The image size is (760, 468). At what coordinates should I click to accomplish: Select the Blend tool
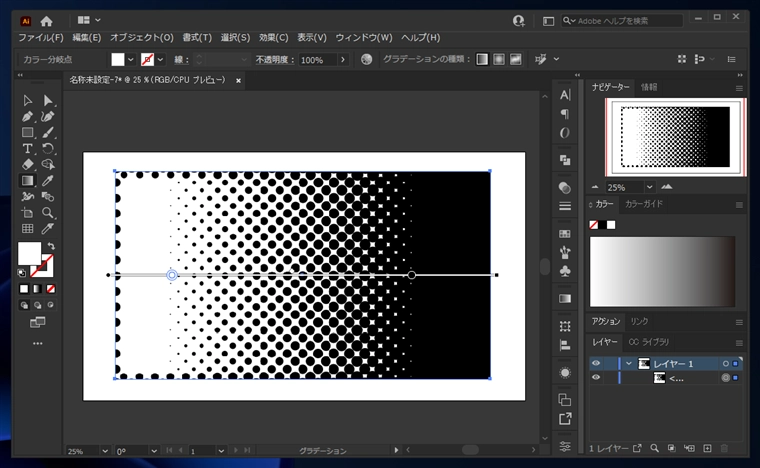48,196
